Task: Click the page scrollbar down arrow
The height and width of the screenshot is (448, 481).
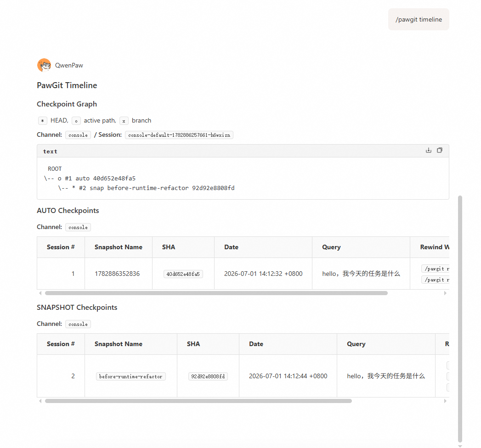Action: pos(460,446)
